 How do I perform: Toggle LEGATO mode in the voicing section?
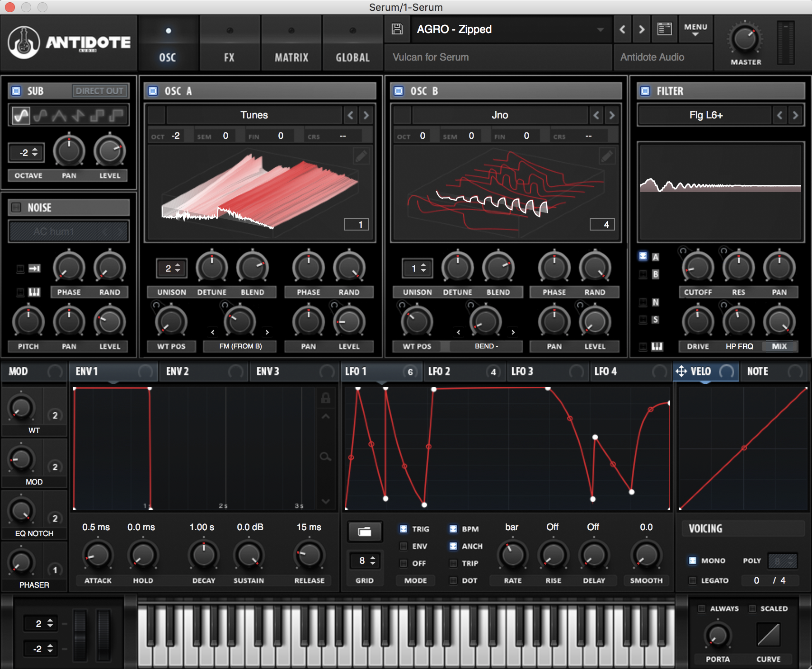(x=693, y=580)
